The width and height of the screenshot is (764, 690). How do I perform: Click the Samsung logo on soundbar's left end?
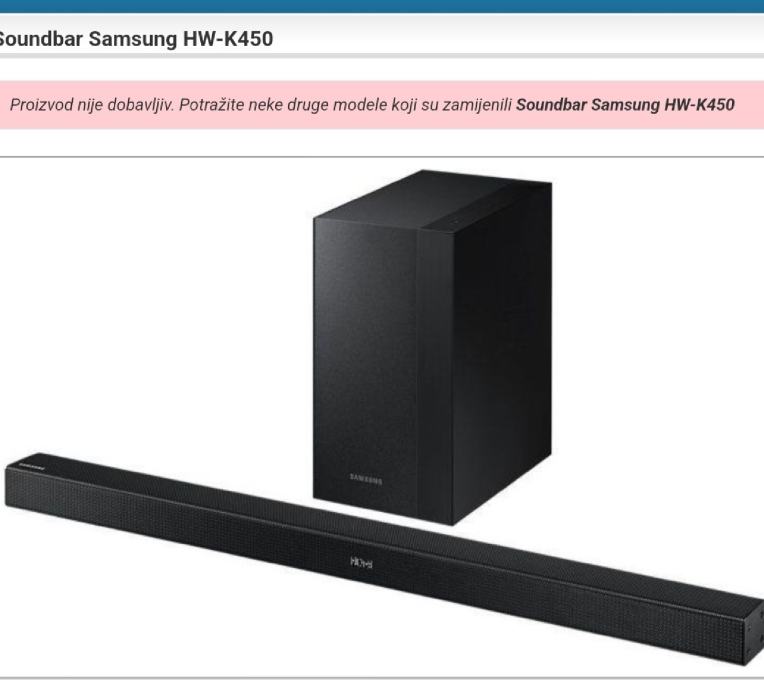(32, 466)
